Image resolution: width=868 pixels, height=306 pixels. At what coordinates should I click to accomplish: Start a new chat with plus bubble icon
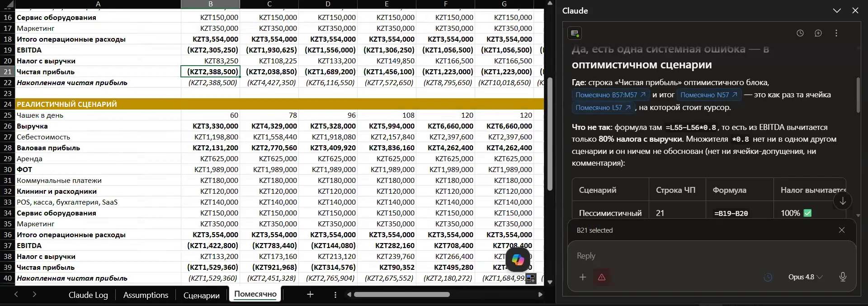point(818,33)
